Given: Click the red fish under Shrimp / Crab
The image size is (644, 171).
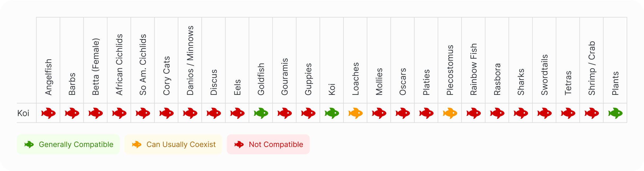Looking at the screenshot, I should (592, 113).
